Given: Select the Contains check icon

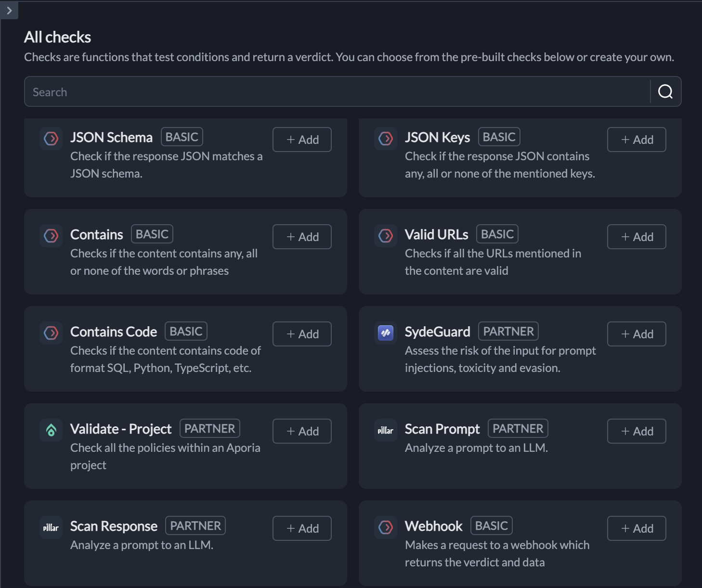Looking at the screenshot, I should [51, 236].
